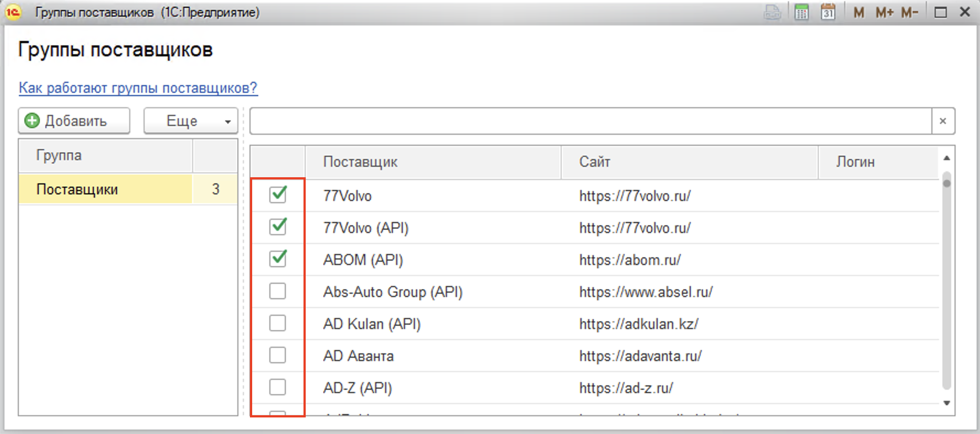Image resolution: width=980 pixels, height=434 pixels.
Task: Click the grayed printer icon
Action: (x=773, y=12)
